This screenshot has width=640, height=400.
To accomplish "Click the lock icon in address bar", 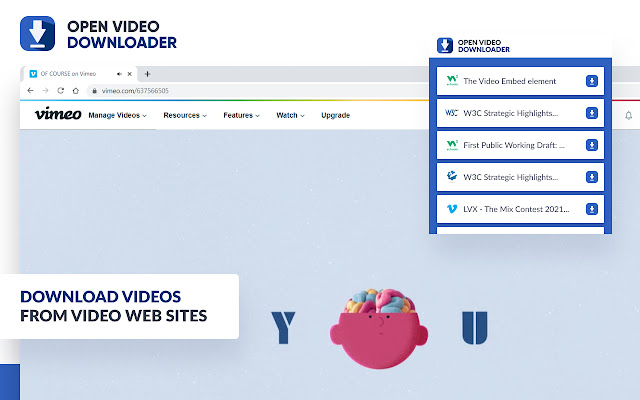I will coord(95,91).
